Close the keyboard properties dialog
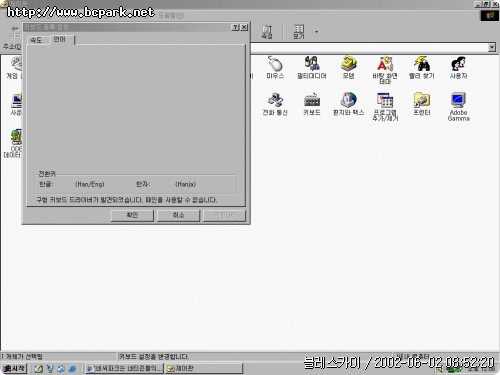500x375 pixels. 244,27
